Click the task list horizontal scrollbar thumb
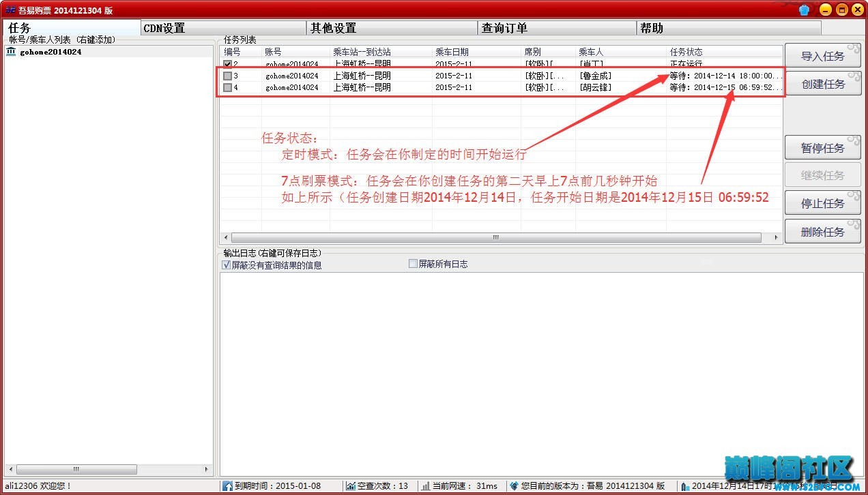 (496, 238)
